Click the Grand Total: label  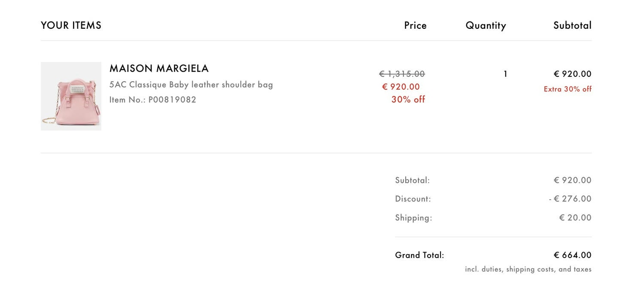coord(419,255)
